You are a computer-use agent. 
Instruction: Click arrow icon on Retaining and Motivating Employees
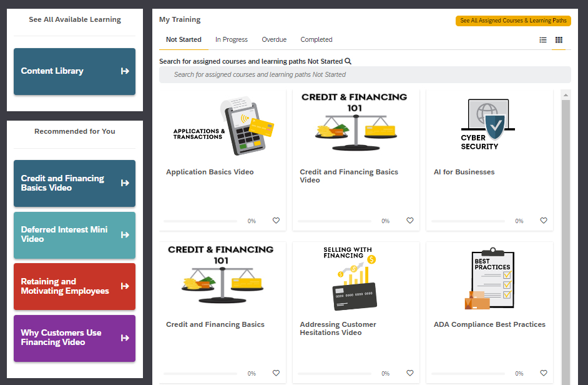pos(125,286)
